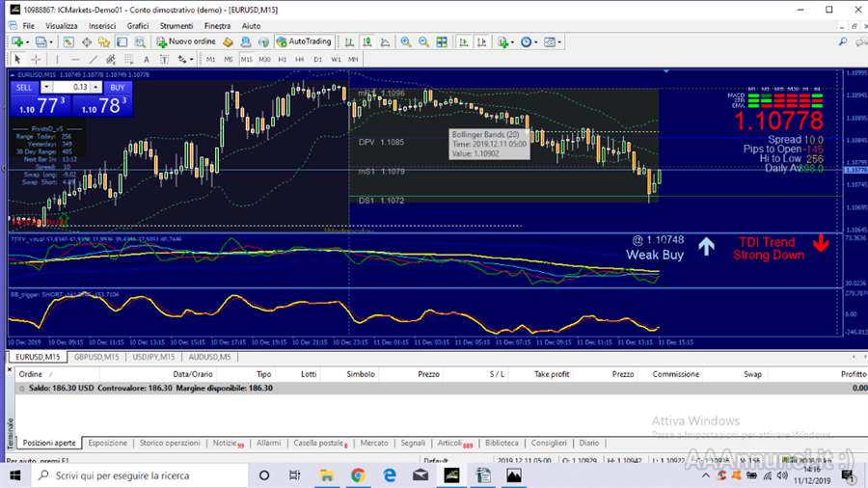
Task: Open the MetaEditor gold book icon
Action: pos(228,42)
